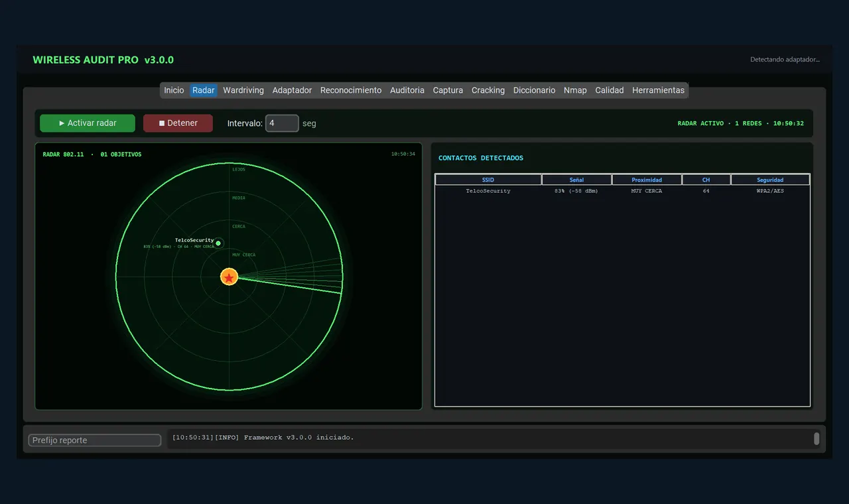849x504 pixels.
Task: Click the TelcoSecurity label on the radar
Action: pyautogui.click(x=194, y=240)
